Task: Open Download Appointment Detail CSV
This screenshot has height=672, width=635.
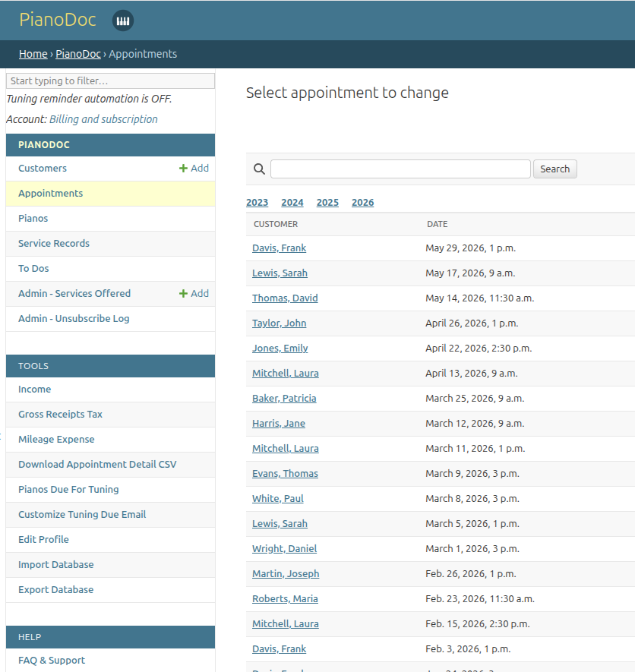Action: click(97, 465)
